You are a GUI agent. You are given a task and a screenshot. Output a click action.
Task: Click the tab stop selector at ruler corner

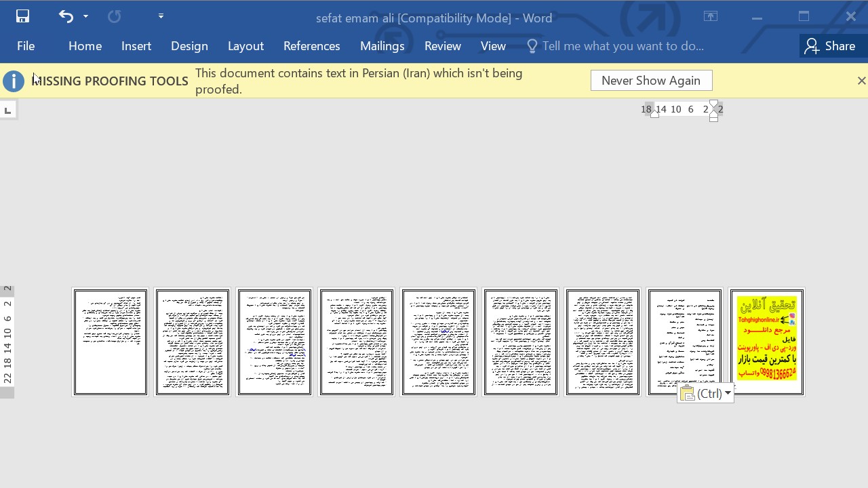(7, 110)
